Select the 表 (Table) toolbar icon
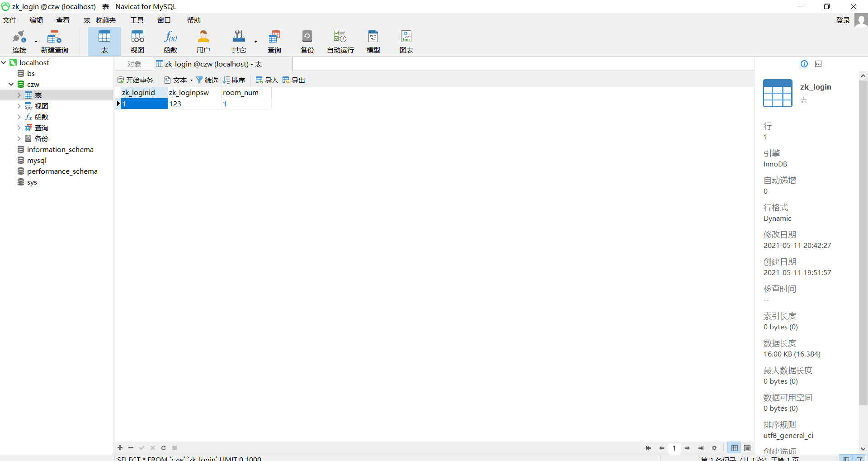This screenshot has height=461, width=868. click(104, 41)
